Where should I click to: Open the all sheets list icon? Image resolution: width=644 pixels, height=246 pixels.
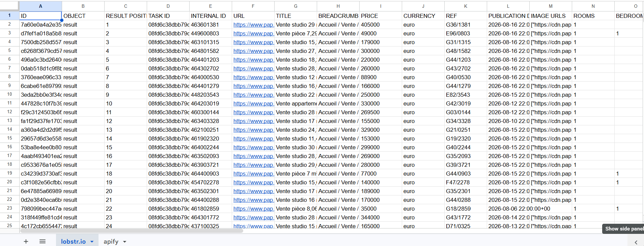[x=43, y=242]
